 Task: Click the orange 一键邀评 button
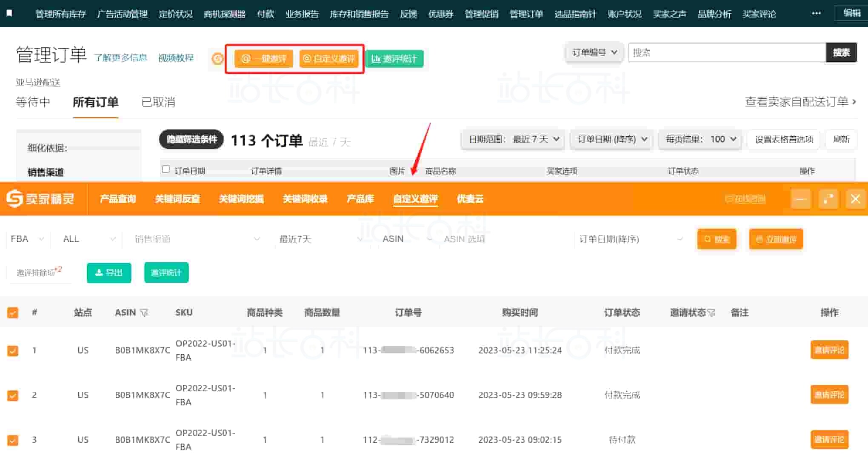pos(264,59)
